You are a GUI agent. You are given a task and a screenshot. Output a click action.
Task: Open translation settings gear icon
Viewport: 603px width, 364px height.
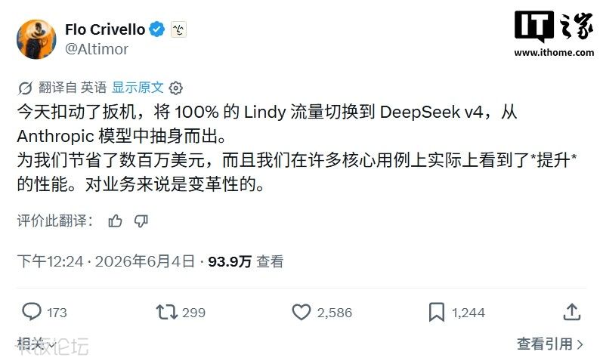(x=176, y=88)
